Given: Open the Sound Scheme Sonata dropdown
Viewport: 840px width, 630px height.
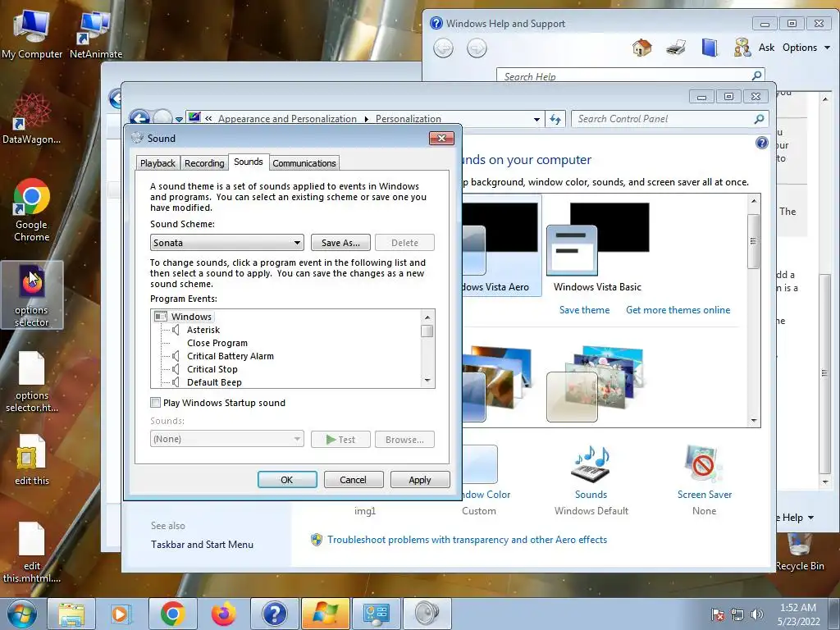Looking at the screenshot, I should point(227,243).
